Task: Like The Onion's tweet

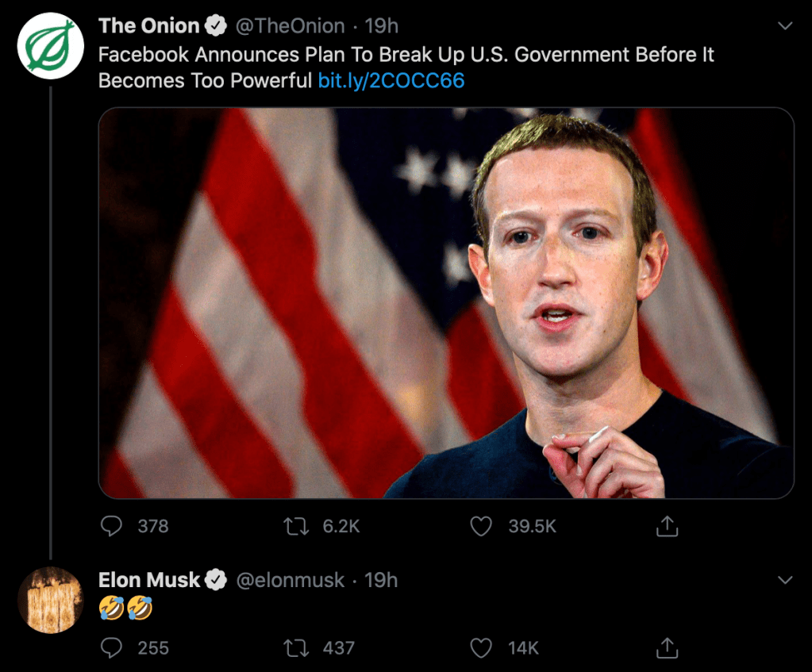Action: 482,526
